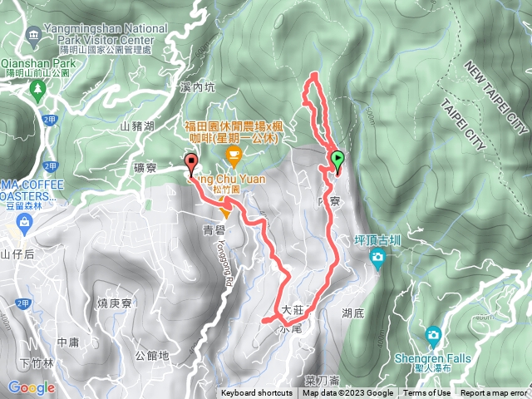The width and height of the screenshot is (532, 399).
Task: Click the northern tip of the red trail
Action: [x=314, y=74]
